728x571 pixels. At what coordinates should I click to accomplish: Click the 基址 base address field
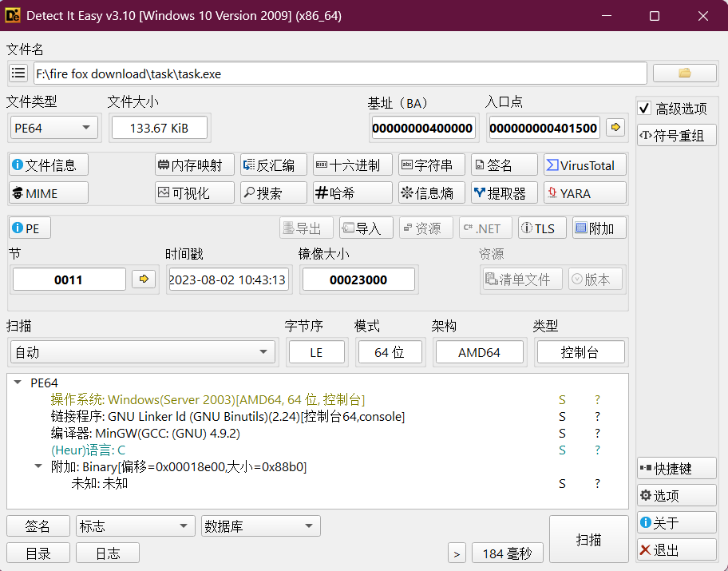pyautogui.click(x=422, y=128)
